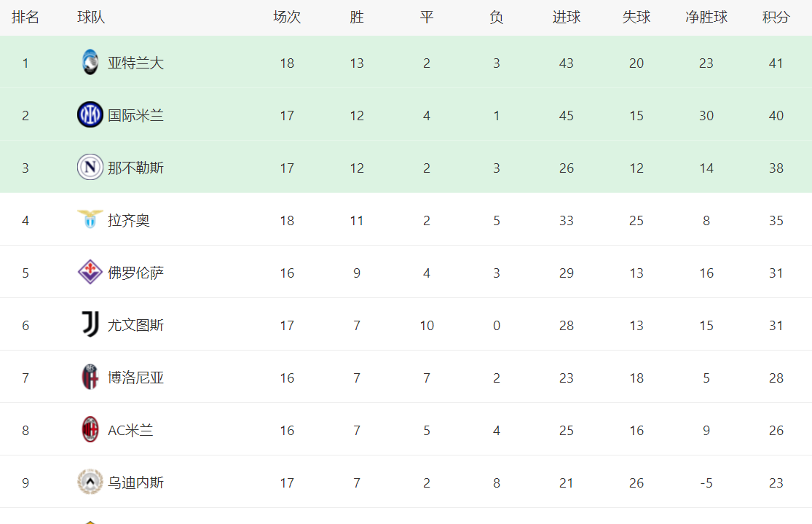Open the 乌迪内斯 team name link
The image size is (812, 524).
(x=136, y=483)
